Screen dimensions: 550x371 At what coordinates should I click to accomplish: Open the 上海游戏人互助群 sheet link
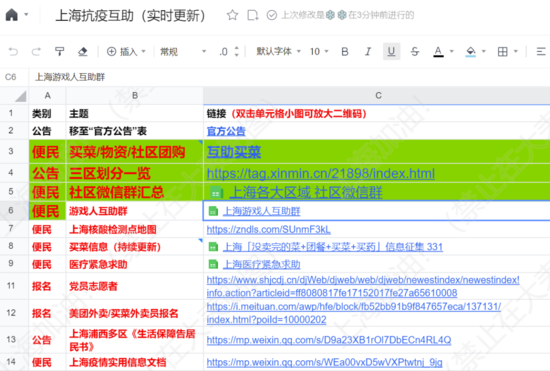pos(262,211)
